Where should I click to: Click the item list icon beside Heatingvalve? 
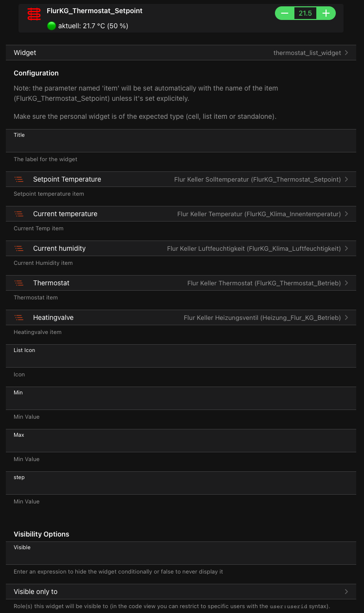[19, 317]
